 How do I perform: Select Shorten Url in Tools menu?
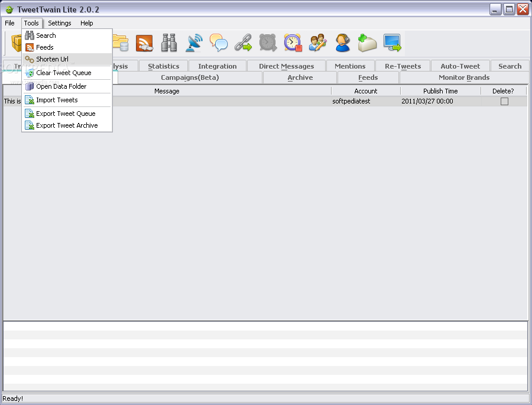coord(67,59)
